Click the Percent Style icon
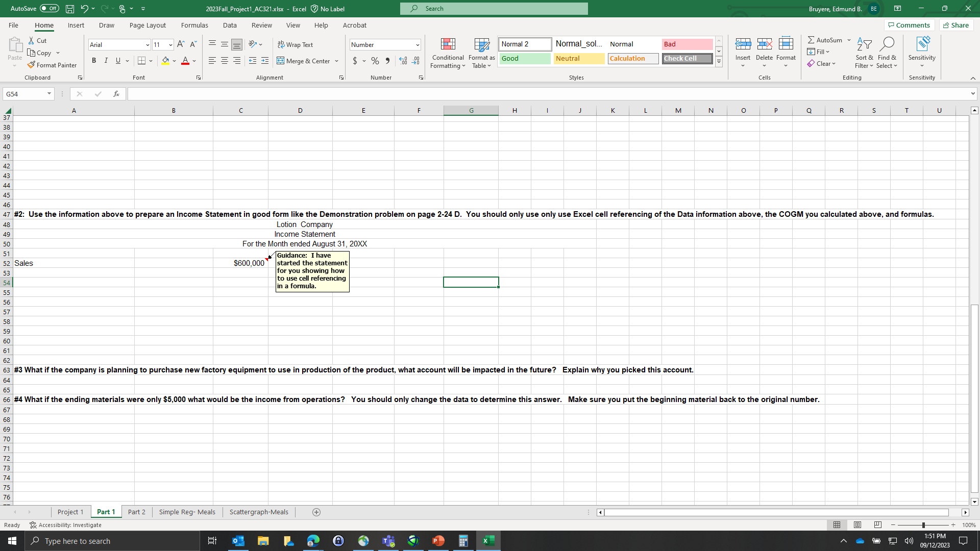The height and width of the screenshot is (551, 980). [375, 61]
